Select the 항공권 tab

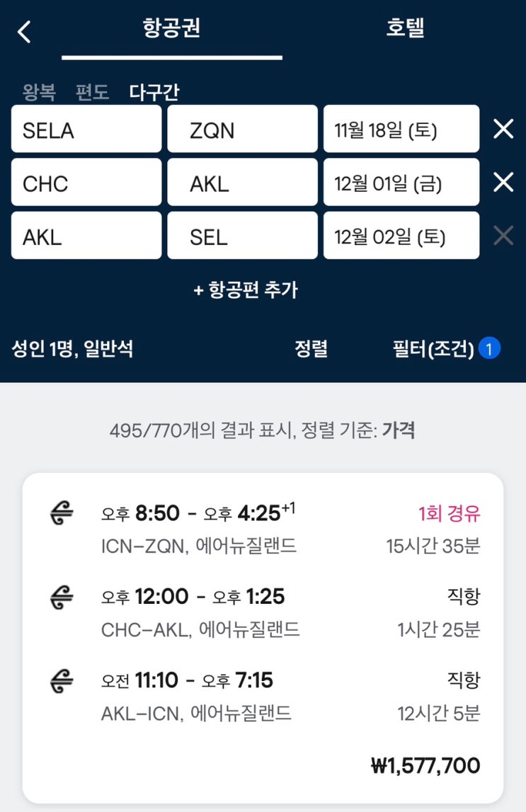point(171,28)
